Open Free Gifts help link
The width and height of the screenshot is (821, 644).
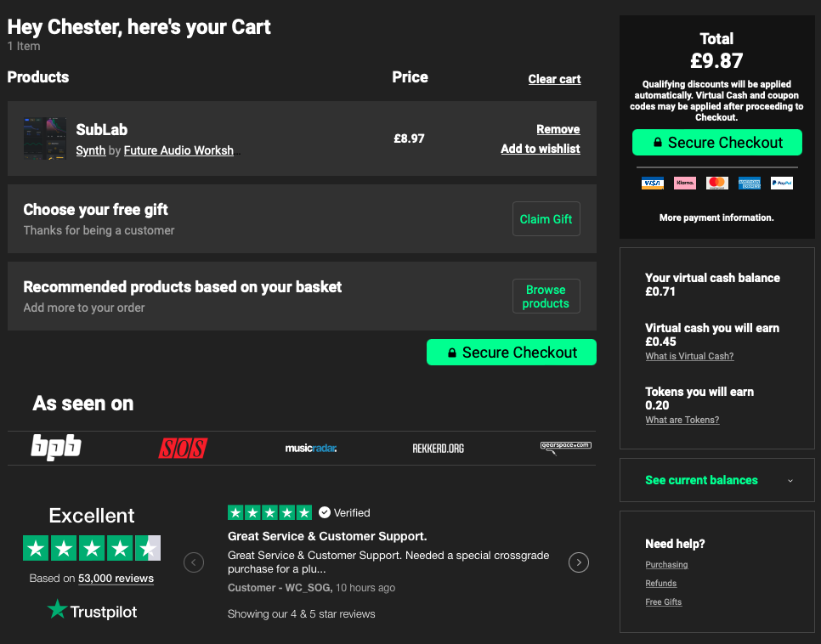point(664,602)
